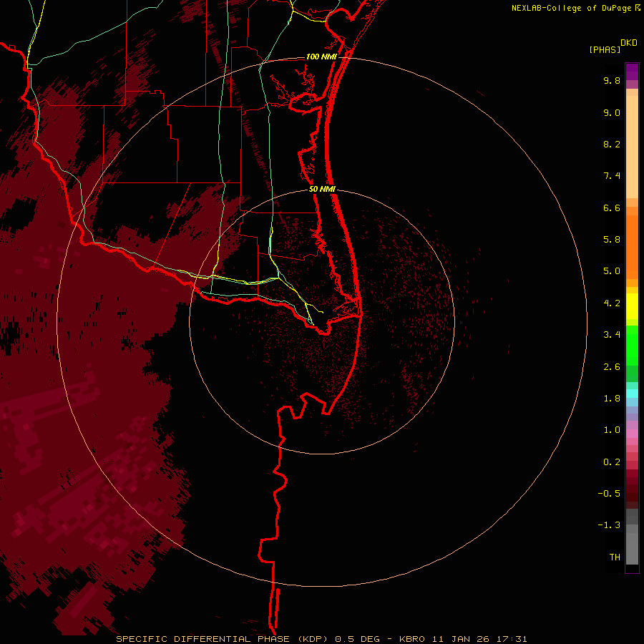This screenshot has height=644, width=644.
Task: Click the 17:31 timestamp in caption
Action: [x=512, y=639]
